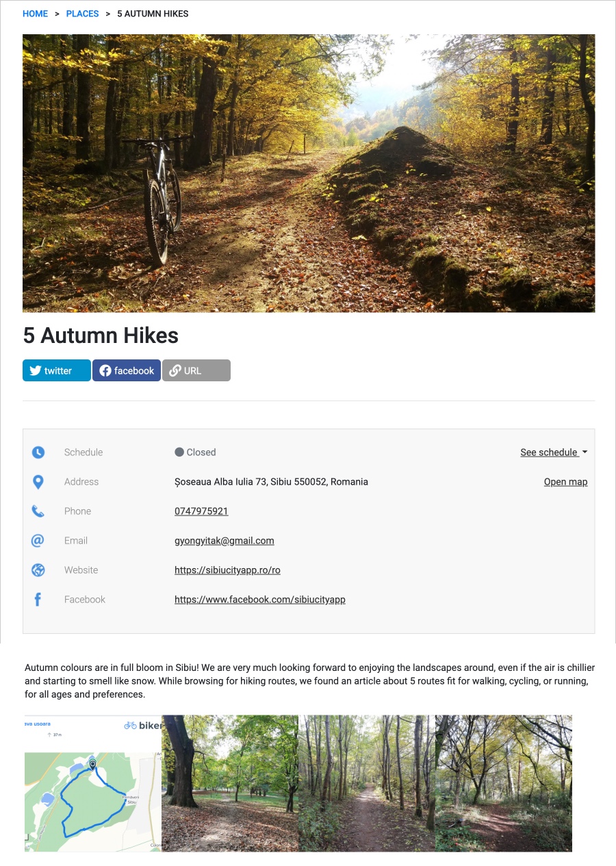Open the bike route map thumbnail
The image size is (616, 866).
click(93, 783)
